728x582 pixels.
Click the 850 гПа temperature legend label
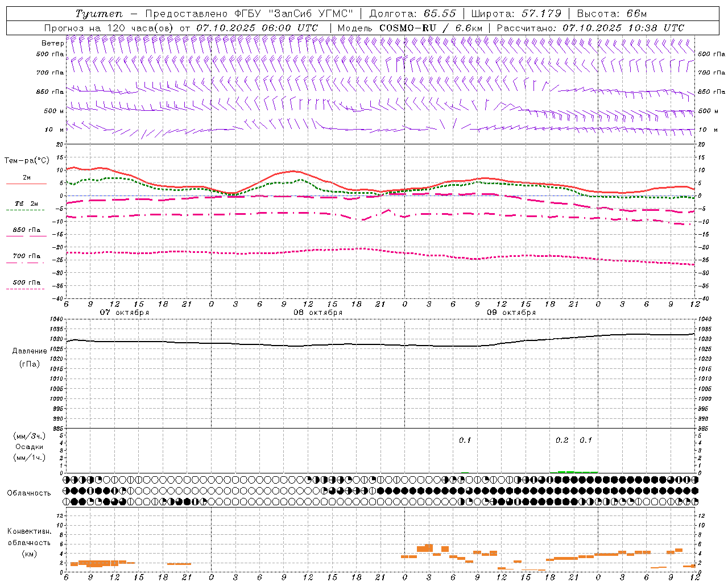[x=26, y=230]
